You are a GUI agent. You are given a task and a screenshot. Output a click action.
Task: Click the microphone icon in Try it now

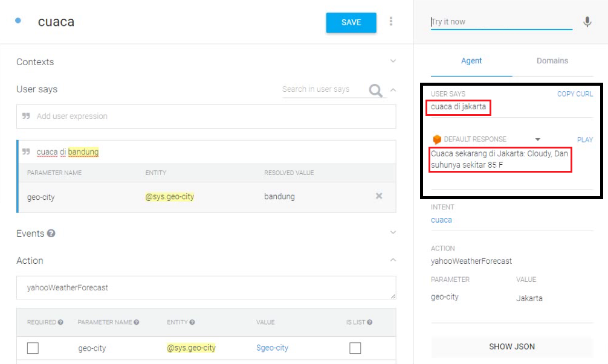[x=587, y=22]
